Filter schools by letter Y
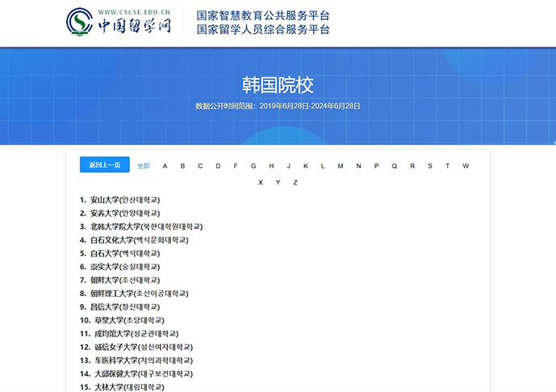This screenshot has width=556, height=392. (278, 182)
